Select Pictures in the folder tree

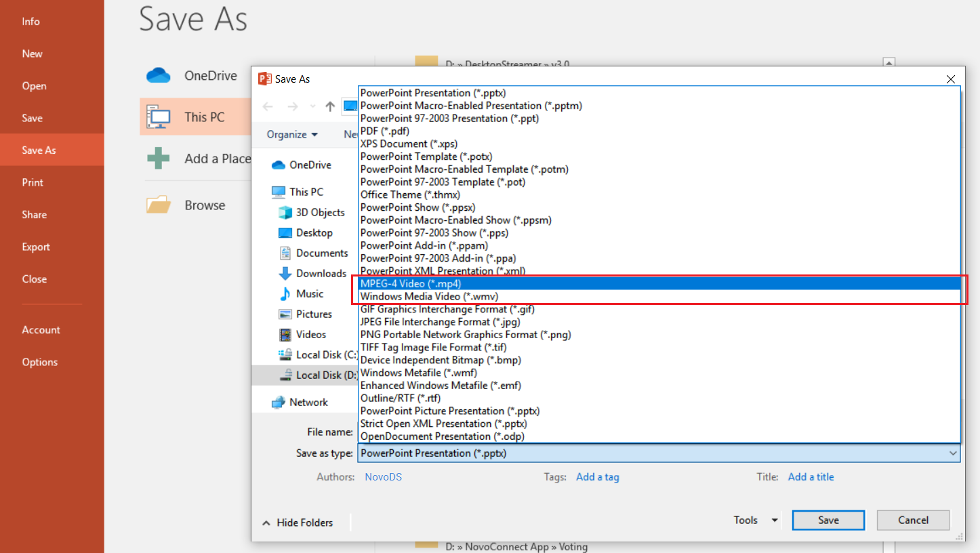coord(306,314)
